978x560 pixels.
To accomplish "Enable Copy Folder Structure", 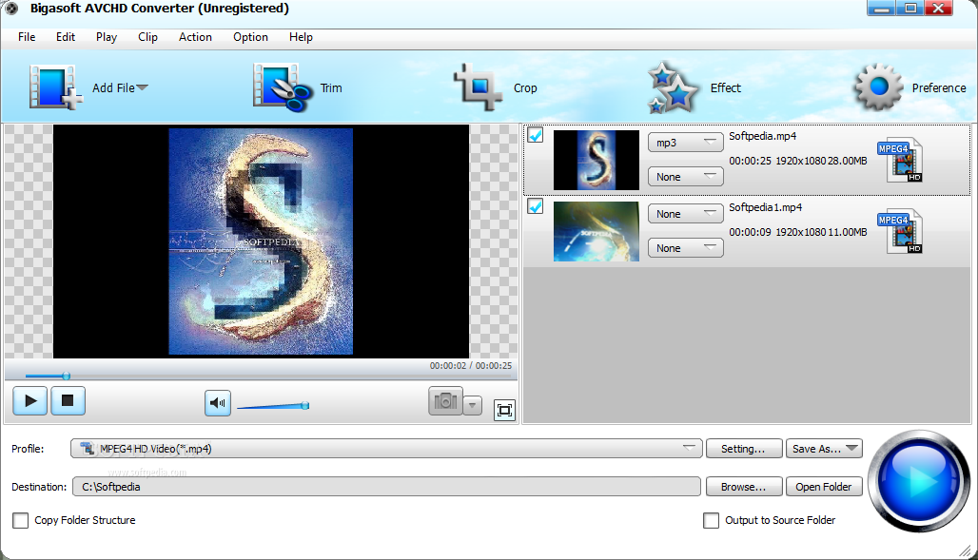I will 21,520.
